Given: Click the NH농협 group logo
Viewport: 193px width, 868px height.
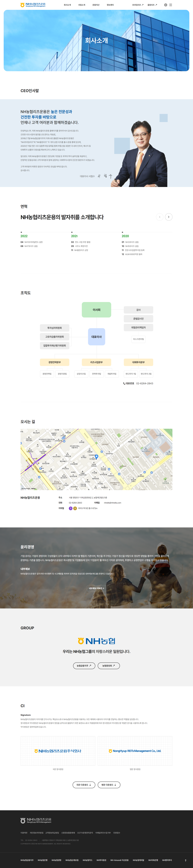Looking at the screenshot, I should coord(96,641).
